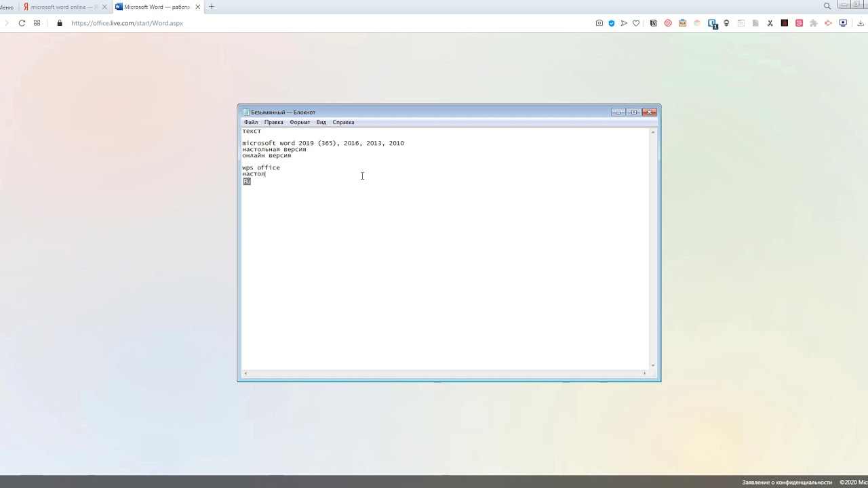Click the line 'microsoft word 2019 (365), 2016, 2013, 2010'

(x=323, y=143)
